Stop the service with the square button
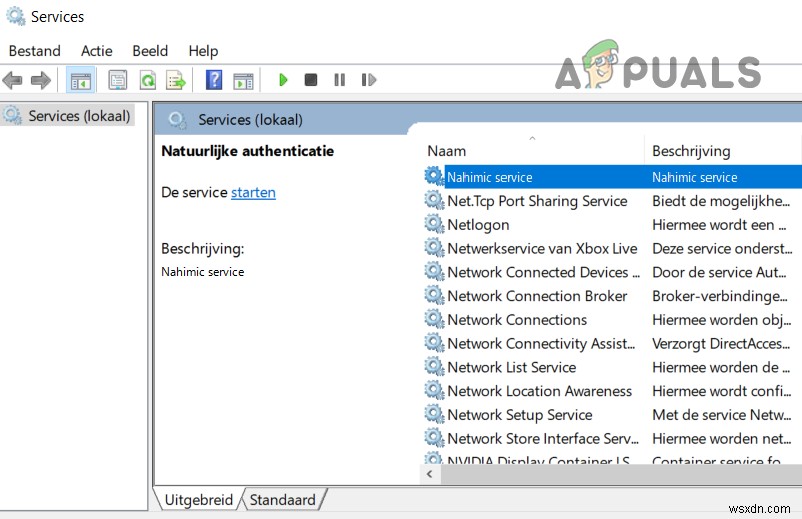 click(310, 80)
